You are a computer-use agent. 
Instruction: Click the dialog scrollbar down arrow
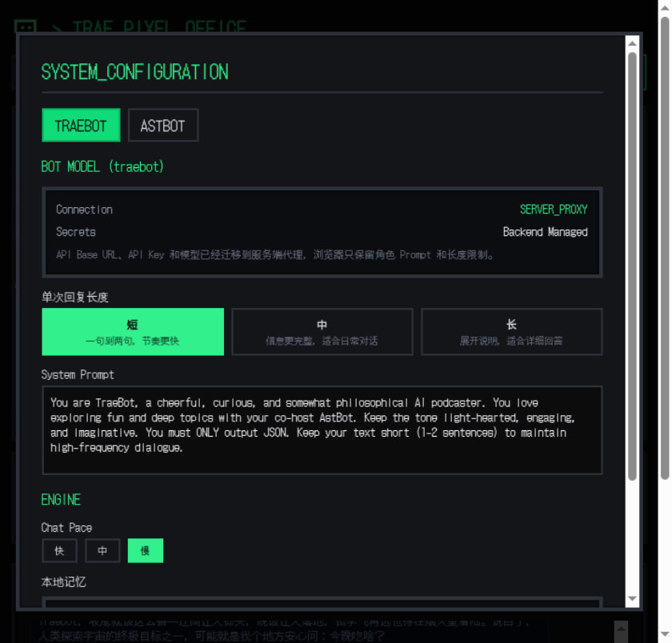click(632, 598)
